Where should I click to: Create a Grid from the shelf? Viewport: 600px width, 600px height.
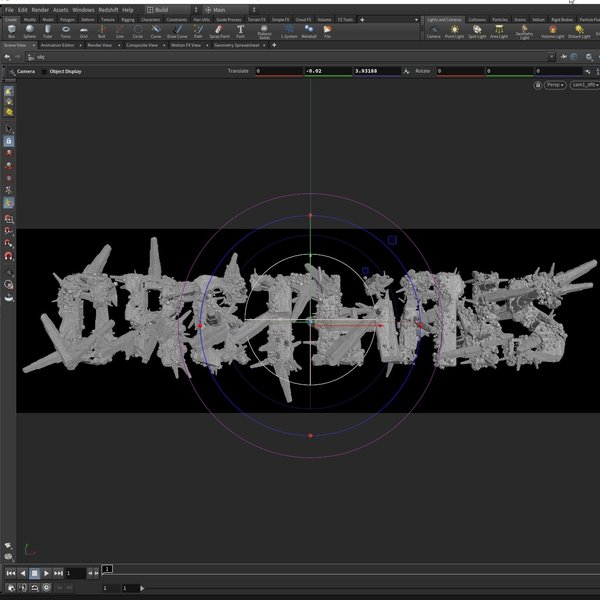click(84, 31)
